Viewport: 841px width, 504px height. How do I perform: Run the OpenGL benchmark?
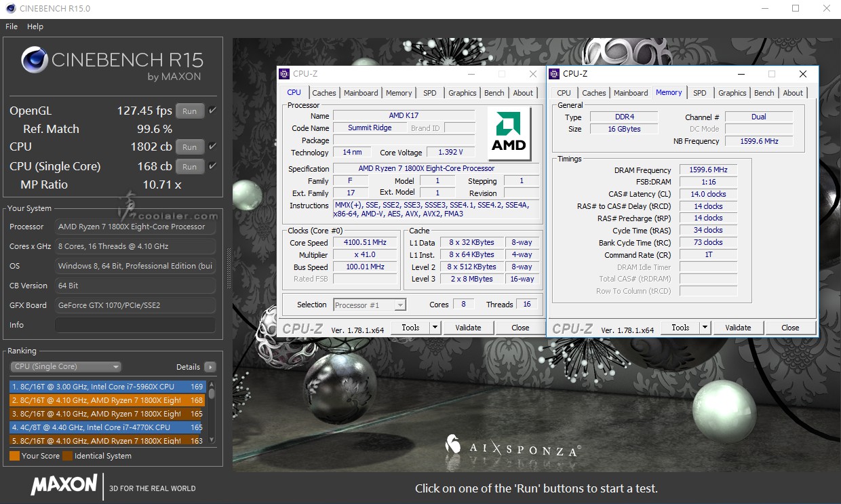pyautogui.click(x=190, y=111)
